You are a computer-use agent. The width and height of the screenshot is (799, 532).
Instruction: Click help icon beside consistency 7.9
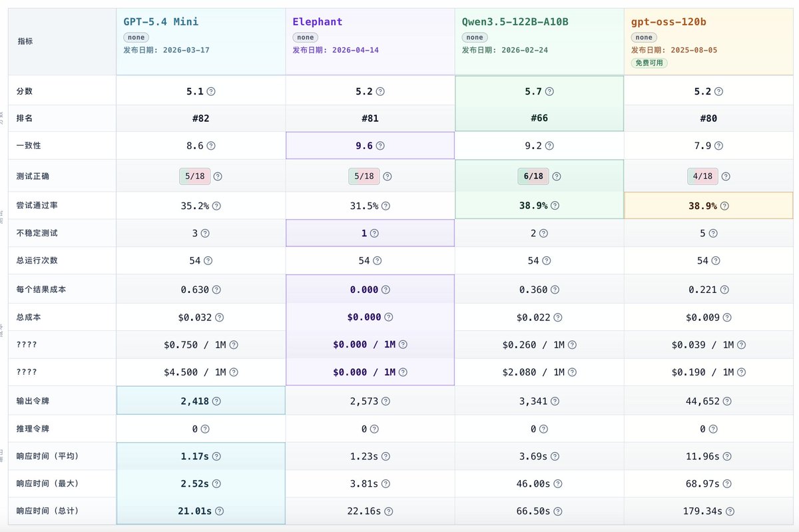coord(718,145)
